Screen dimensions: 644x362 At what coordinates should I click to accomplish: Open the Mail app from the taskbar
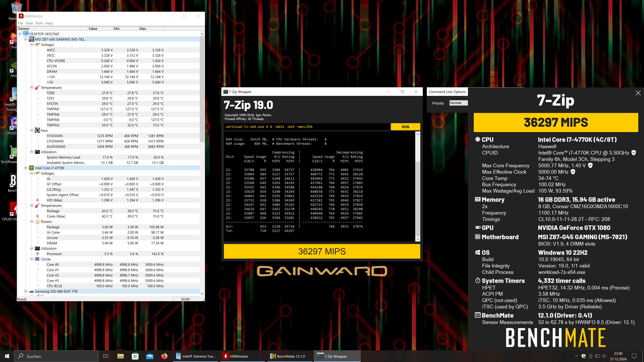(150, 356)
